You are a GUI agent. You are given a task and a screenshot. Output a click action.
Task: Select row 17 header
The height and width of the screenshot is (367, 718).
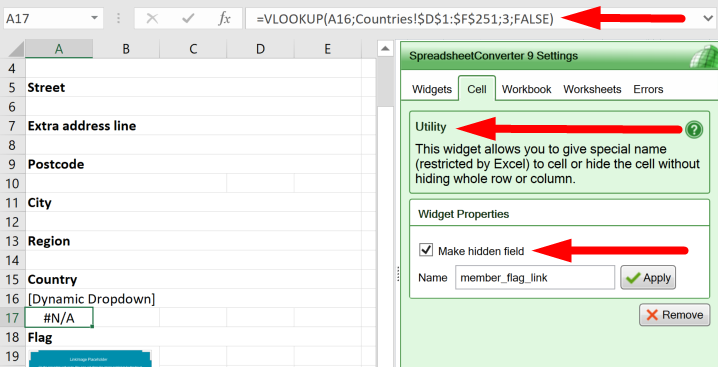(12, 318)
